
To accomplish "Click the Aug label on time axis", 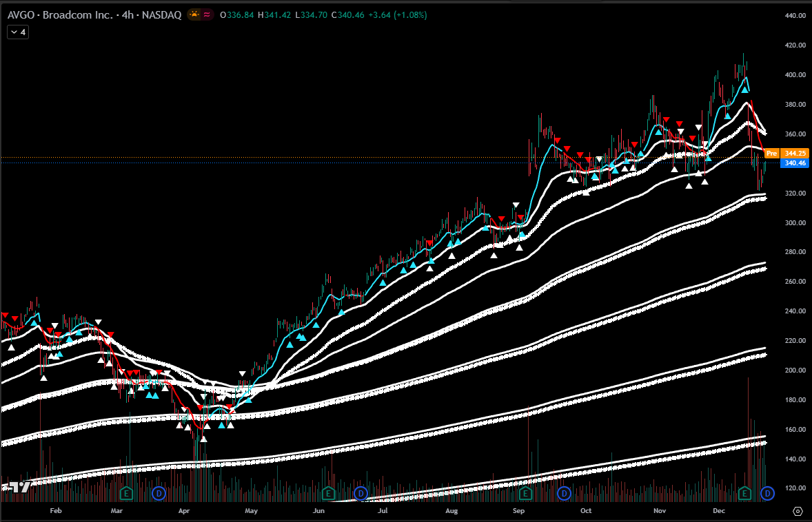I will point(451,510).
